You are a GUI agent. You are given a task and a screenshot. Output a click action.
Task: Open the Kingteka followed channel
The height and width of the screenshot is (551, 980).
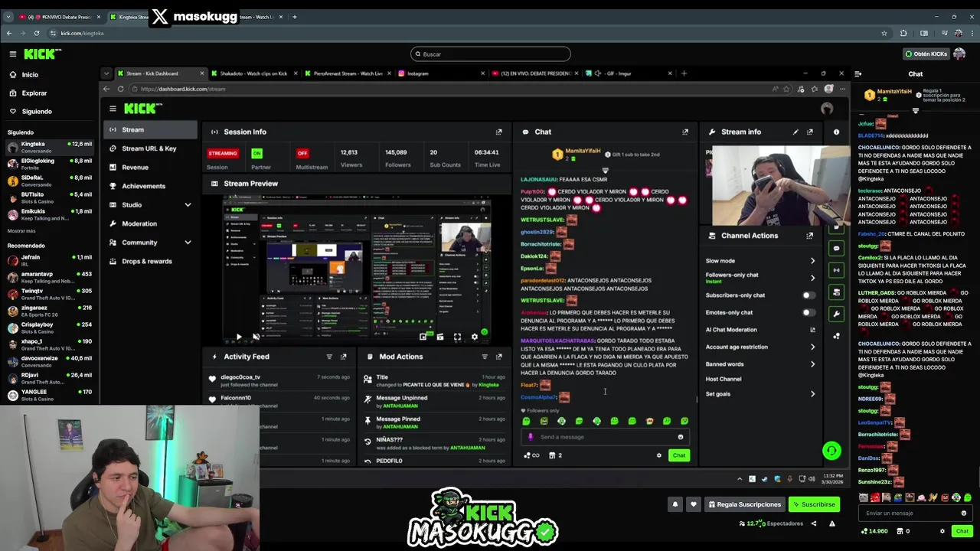(49, 147)
